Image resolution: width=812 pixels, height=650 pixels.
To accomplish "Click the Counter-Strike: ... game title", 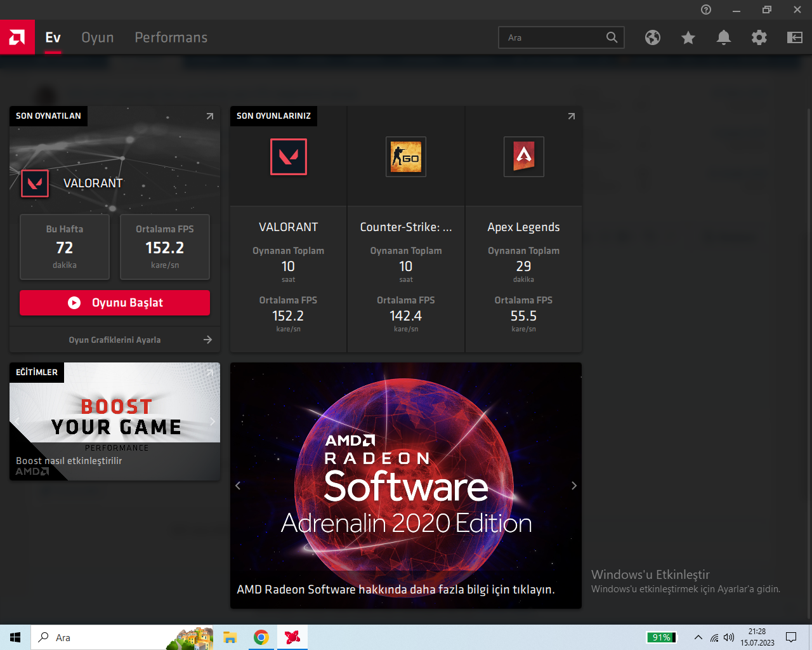I will [406, 227].
